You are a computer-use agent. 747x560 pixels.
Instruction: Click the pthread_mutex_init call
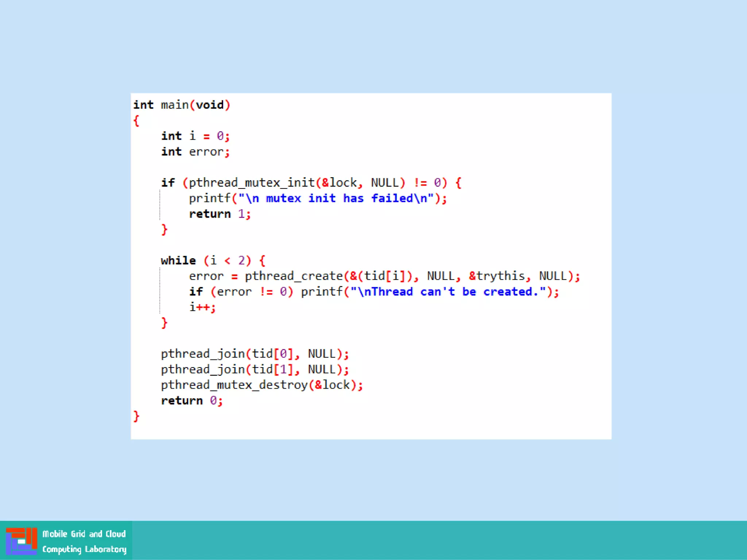click(x=252, y=182)
